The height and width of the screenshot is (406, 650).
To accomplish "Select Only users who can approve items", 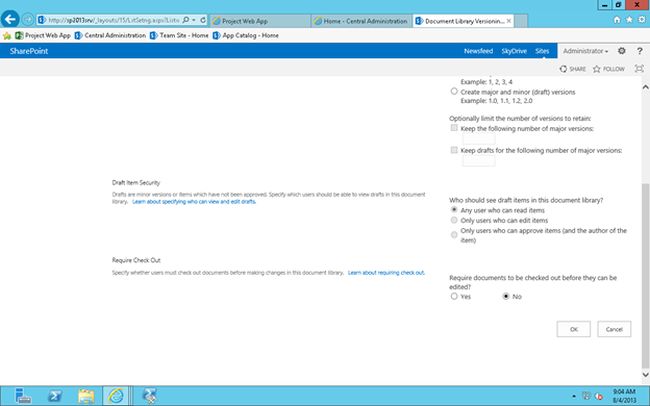I will [454, 235].
